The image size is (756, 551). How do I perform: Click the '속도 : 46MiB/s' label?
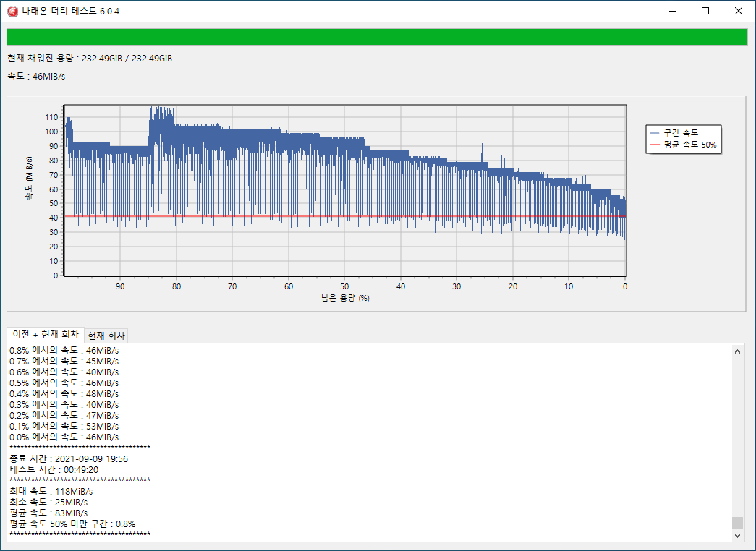click(x=36, y=76)
